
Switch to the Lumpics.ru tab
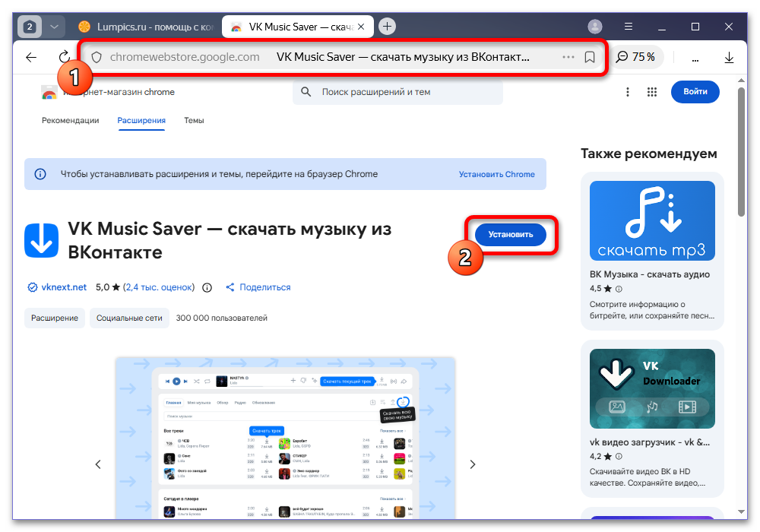click(147, 27)
